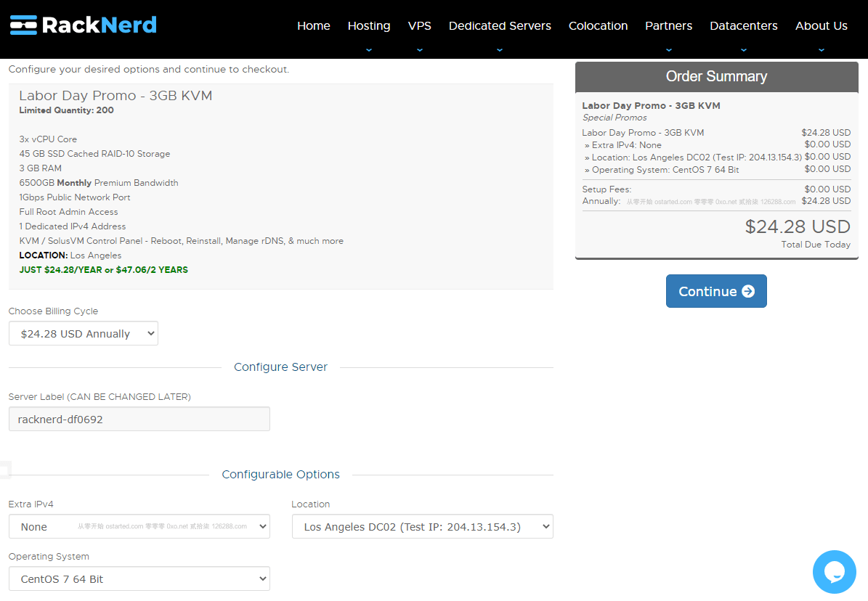Open the Hosting menu

coord(369,25)
